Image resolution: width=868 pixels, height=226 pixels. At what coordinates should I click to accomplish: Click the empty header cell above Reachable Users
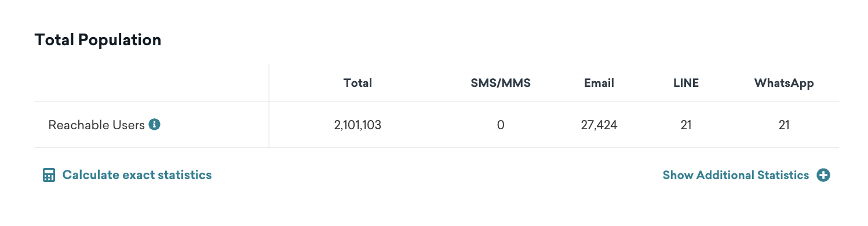tap(152, 83)
